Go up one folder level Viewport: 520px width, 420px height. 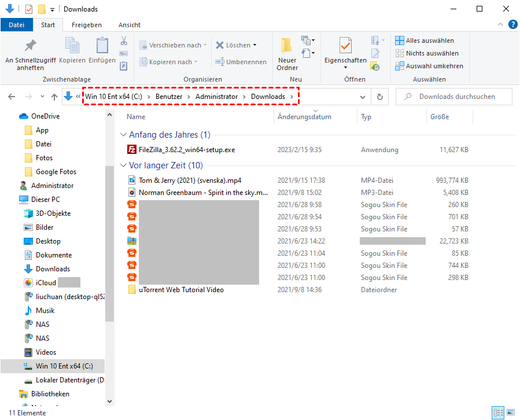[54, 97]
